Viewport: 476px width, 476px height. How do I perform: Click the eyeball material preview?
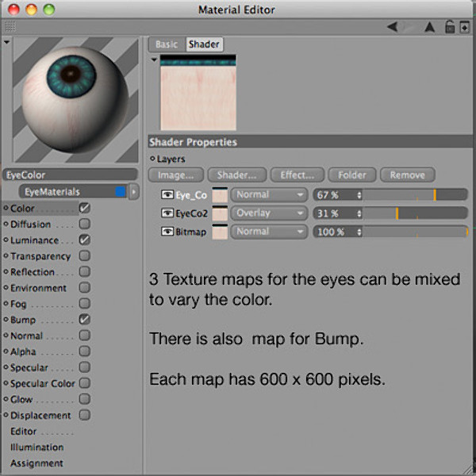75,100
